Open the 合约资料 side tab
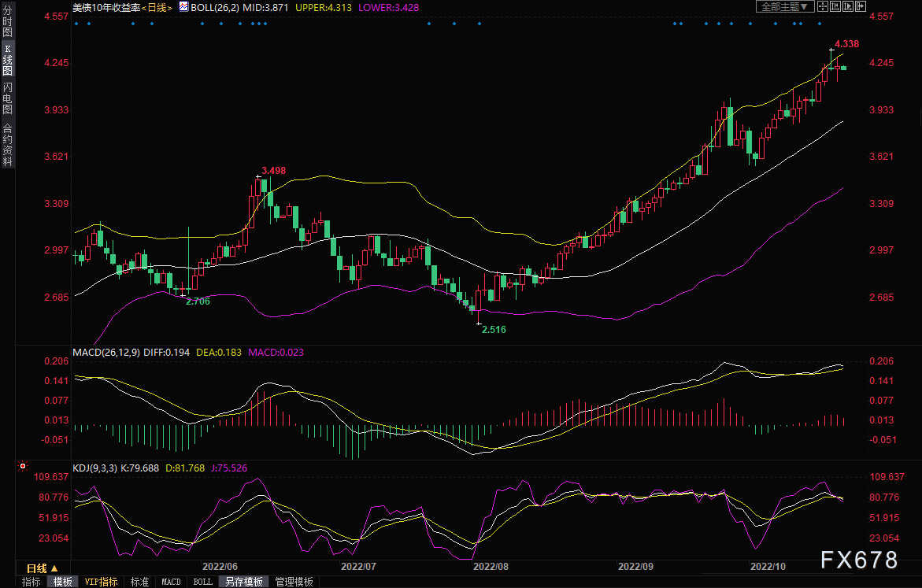This screenshot has width=922, height=588. pos(8,145)
